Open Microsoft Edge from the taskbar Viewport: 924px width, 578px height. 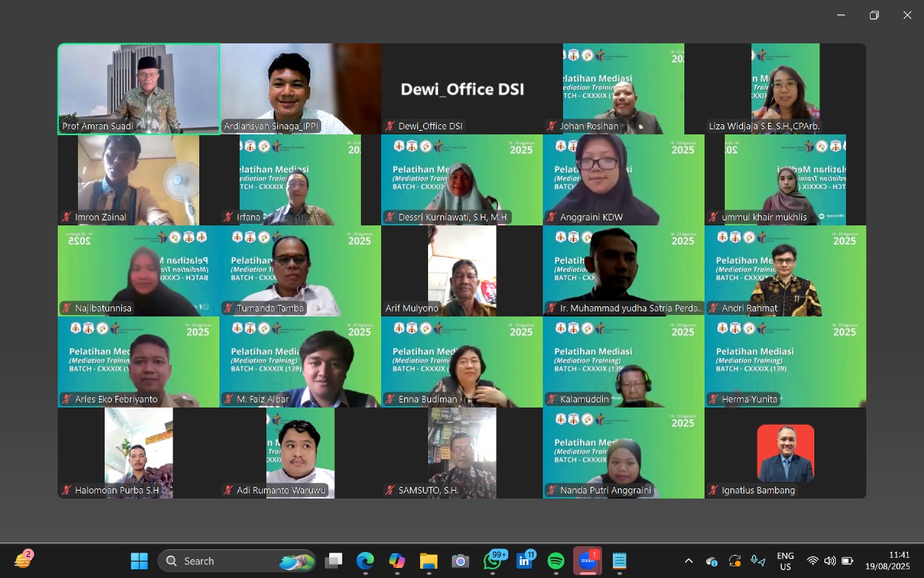[x=365, y=561]
